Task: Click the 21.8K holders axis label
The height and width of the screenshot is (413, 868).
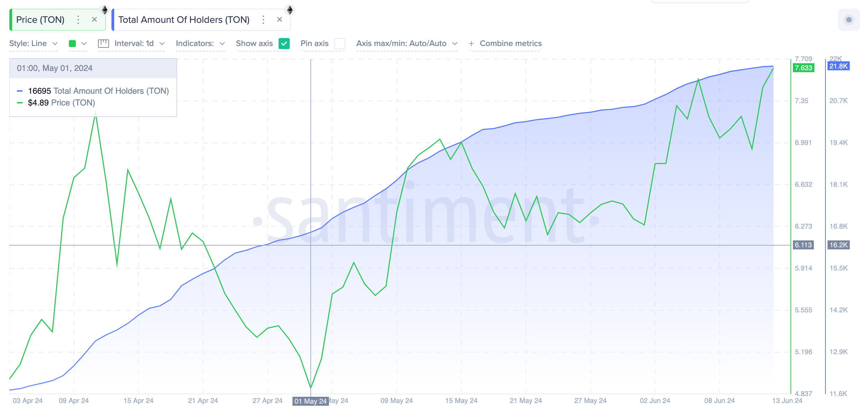Action: coord(838,66)
